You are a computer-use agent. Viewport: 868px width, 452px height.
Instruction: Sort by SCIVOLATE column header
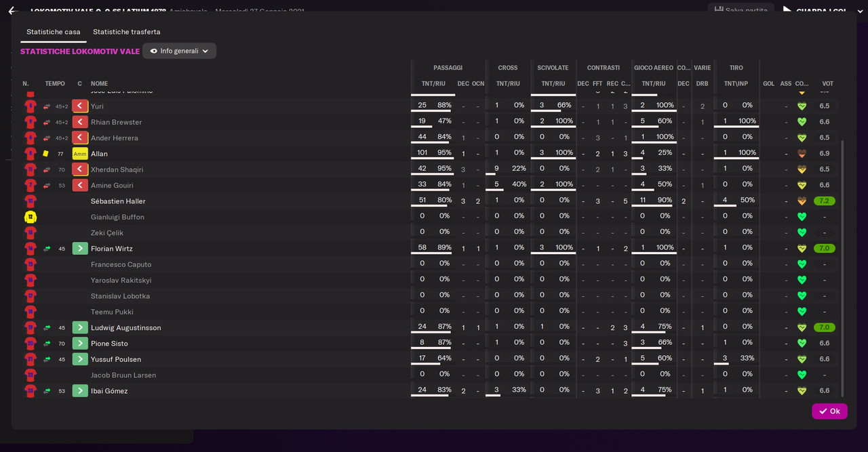click(x=553, y=68)
